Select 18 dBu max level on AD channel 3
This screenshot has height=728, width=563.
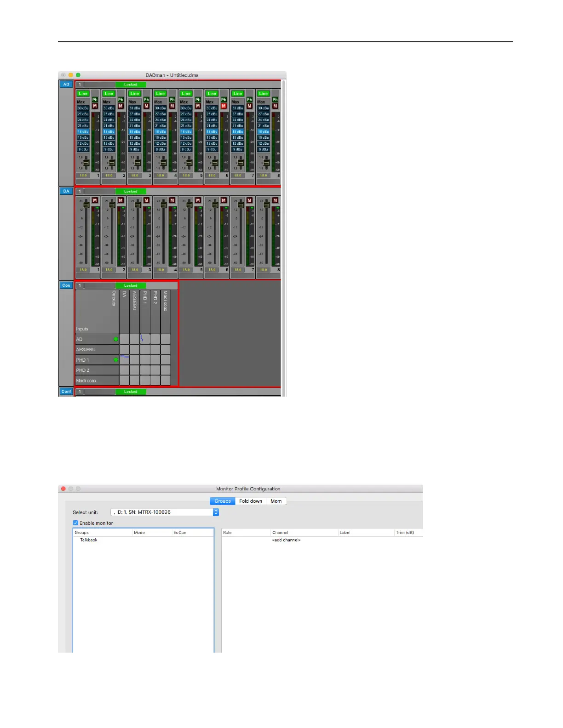tap(135, 131)
